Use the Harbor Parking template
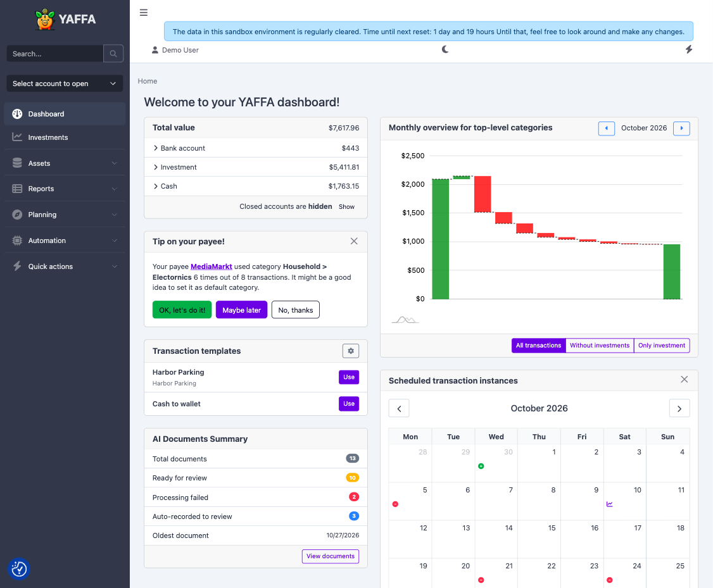 pyautogui.click(x=349, y=377)
